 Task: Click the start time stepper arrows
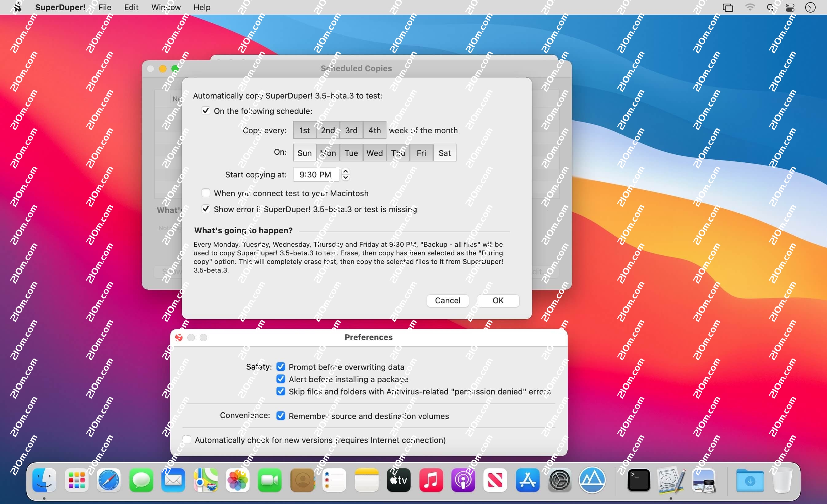[x=345, y=174]
